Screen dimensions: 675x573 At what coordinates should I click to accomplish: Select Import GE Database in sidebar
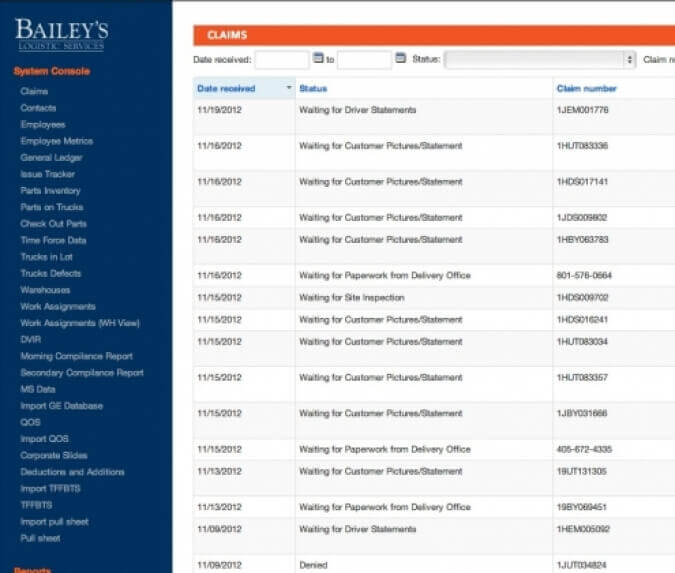(x=62, y=406)
